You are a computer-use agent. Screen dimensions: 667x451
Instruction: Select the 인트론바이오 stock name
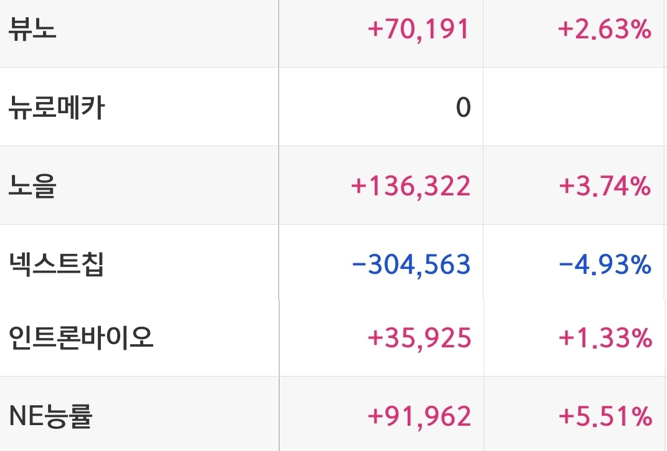(x=81, y=338)
